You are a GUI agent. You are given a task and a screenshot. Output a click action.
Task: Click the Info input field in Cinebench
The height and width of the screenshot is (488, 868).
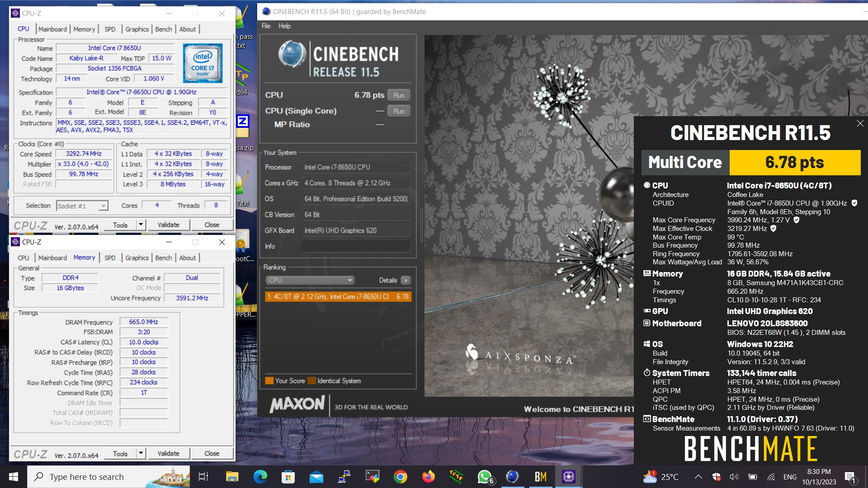tap(356, 246)
